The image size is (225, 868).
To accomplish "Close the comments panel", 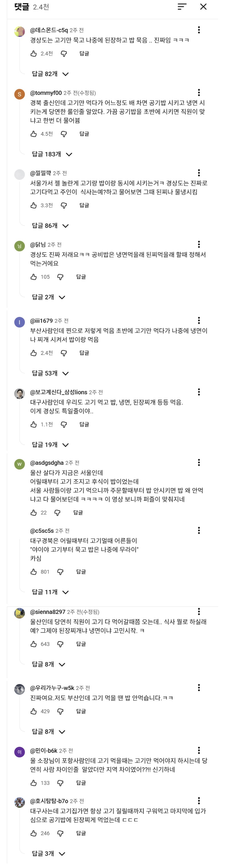I will tap(204, 7).
